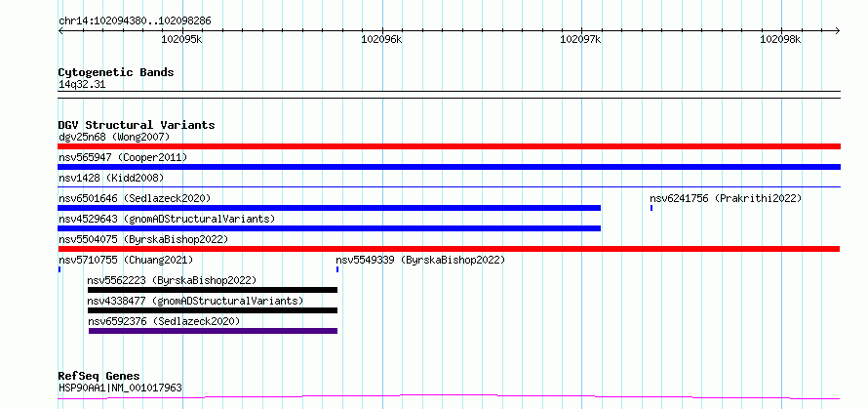Screen dimensions: 868x409
Task: Click the small blue marker below nsv5549339
Action: tap(337, 269)
